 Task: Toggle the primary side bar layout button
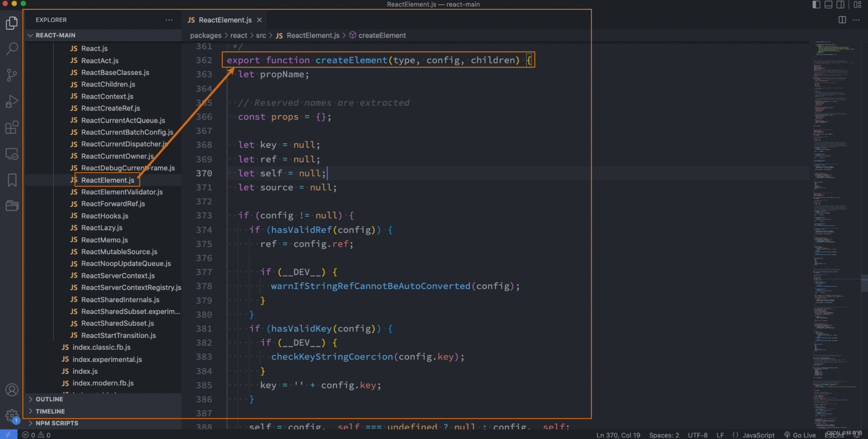pyautogui.click(x=816, y=5)
